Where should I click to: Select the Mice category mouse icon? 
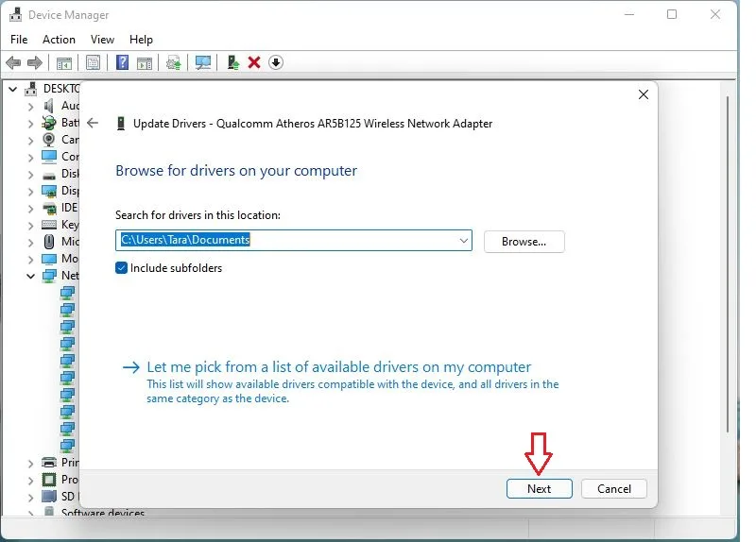point(49,242)
